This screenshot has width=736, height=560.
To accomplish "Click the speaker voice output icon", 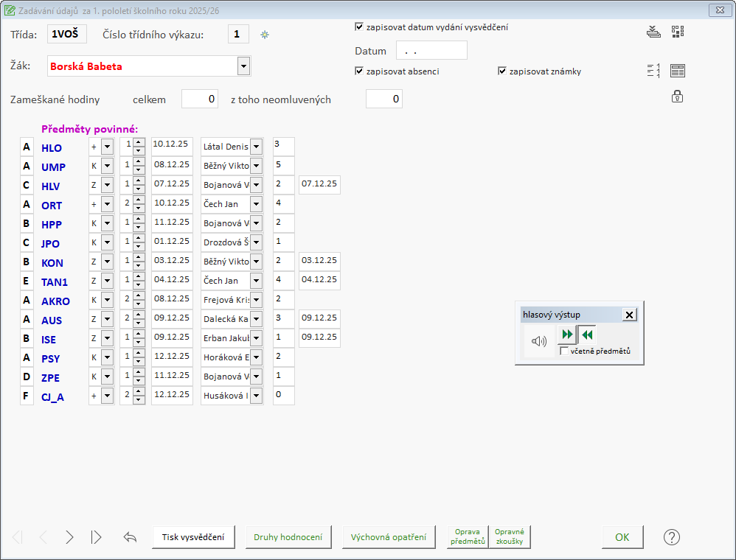I will click(x=539, y=341).
